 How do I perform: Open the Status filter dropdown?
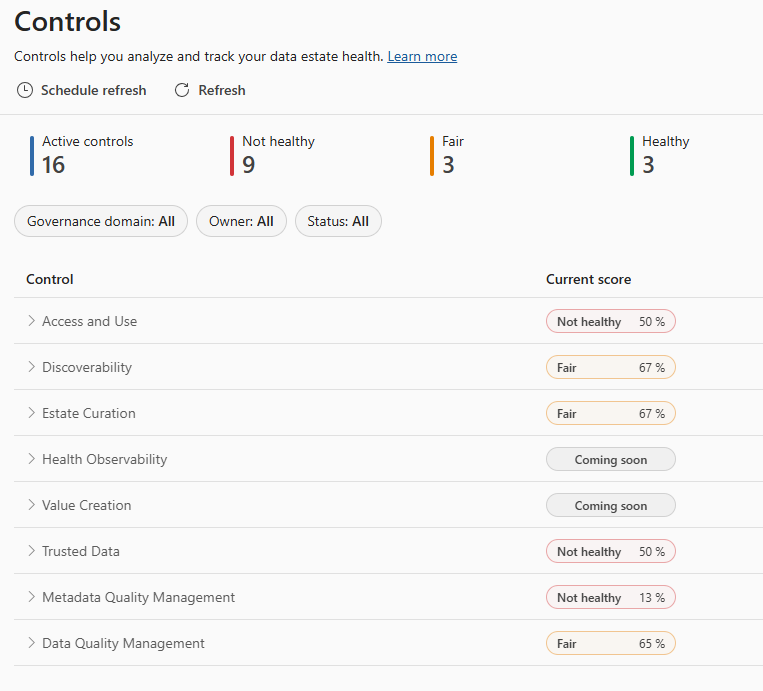(x=338, y=222)
